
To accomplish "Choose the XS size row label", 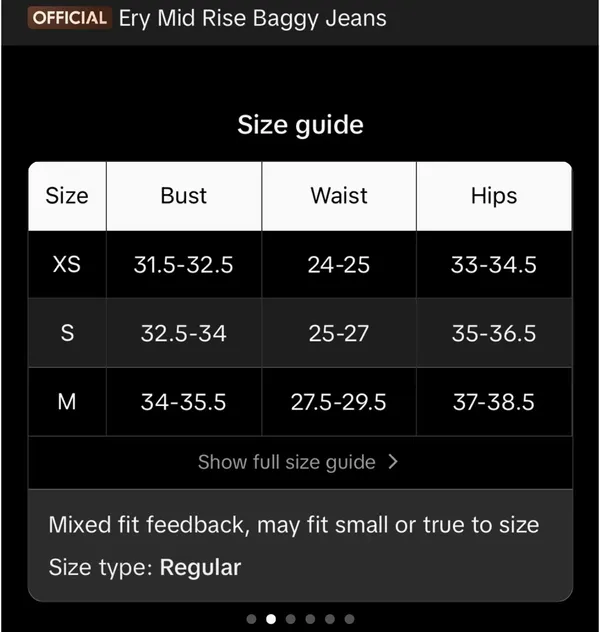I will coord(67,264).
